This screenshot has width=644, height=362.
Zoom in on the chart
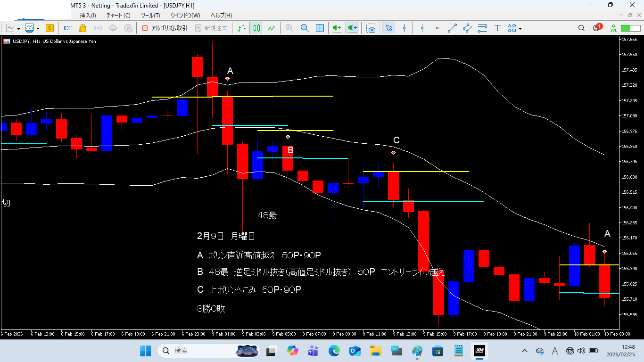tap(289, 28)
